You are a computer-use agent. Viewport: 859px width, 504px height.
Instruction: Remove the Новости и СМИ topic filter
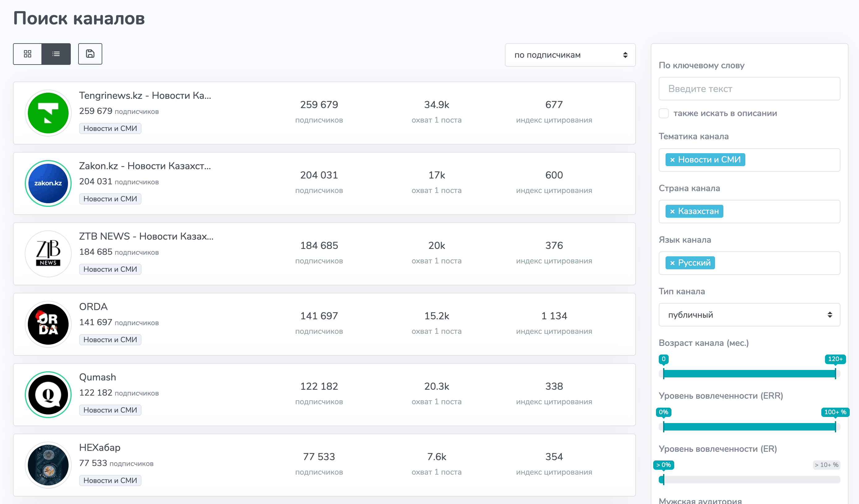pyautogui.click(x=672, y=160)
